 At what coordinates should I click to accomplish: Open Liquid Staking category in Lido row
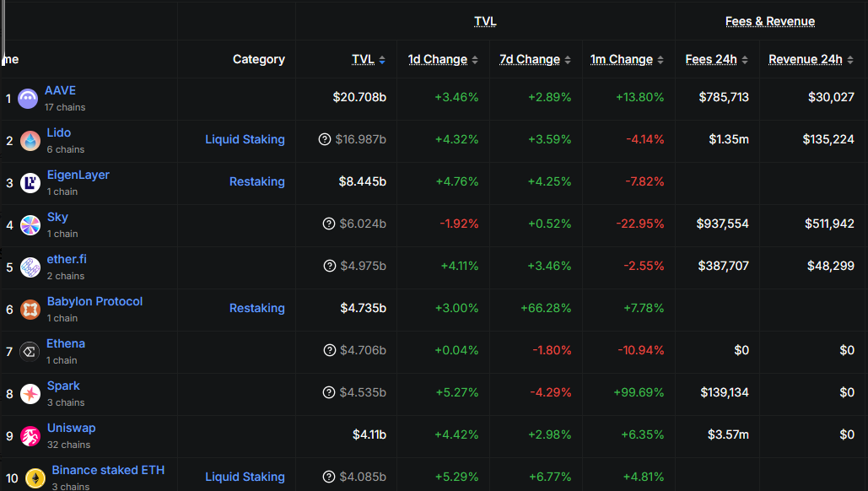coord(245,139)
